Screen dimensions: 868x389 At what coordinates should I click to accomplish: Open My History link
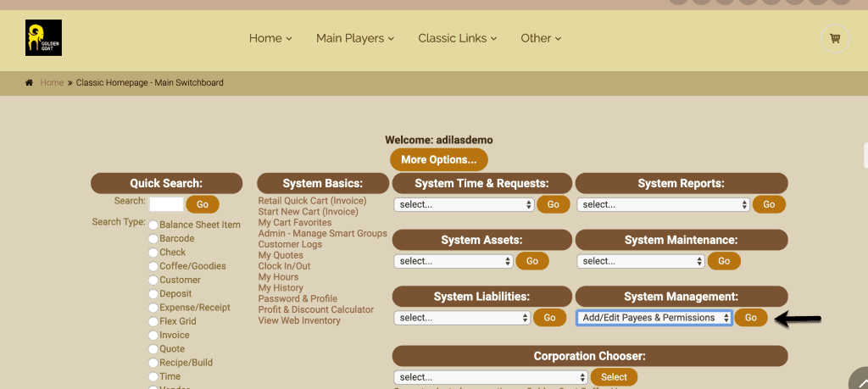[x=281, y=288]
